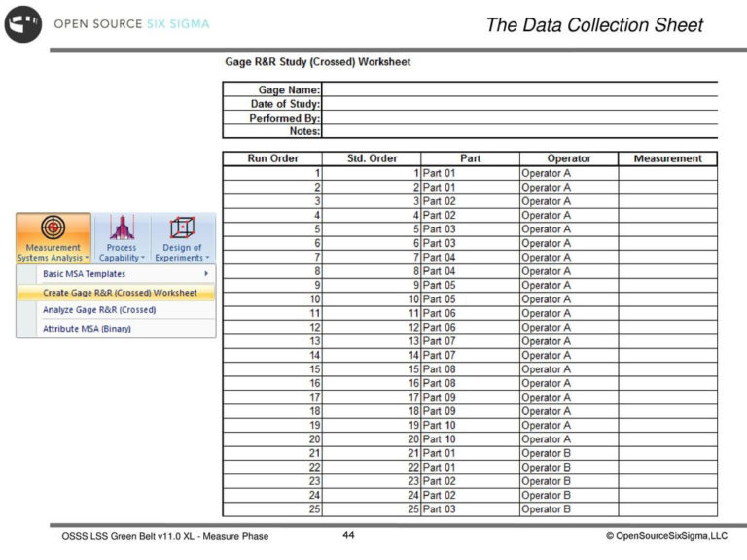The height and width of the screenshot is (560, 747).
Task: Click Part 07 cell in run order 13
Action: coord(470,341)
